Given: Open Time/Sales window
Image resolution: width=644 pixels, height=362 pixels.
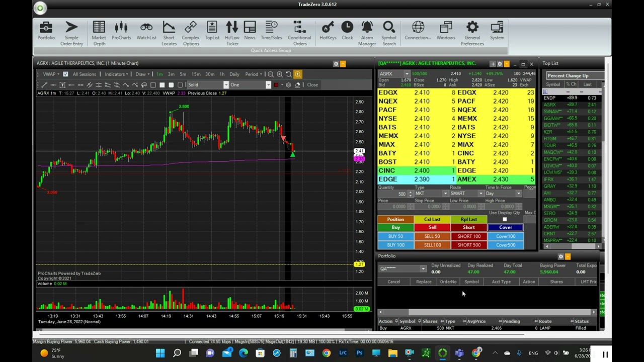Looking at the screenshot, I should [271, 31].
